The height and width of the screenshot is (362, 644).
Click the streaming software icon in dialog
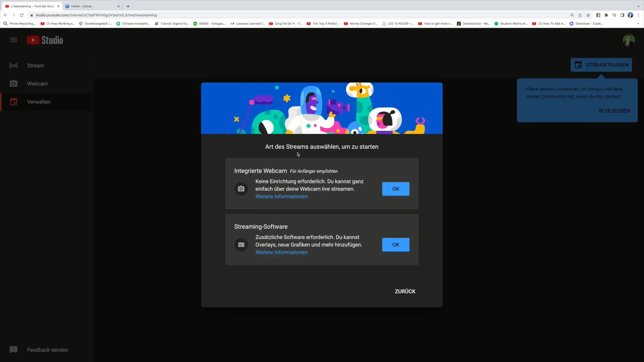[241, 244]
